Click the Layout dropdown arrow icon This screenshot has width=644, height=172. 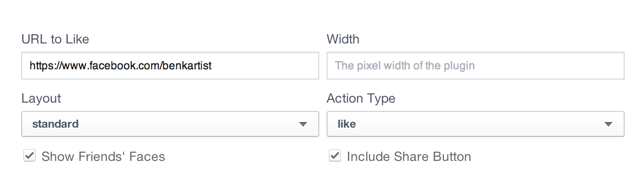[x=303, y=124]
